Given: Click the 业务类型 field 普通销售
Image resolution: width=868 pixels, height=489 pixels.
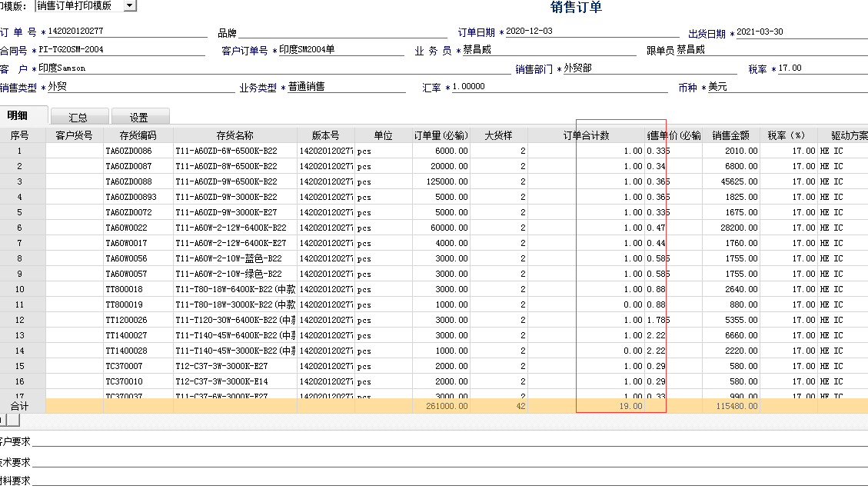Looking at the screenshot, I should [346, 86].
